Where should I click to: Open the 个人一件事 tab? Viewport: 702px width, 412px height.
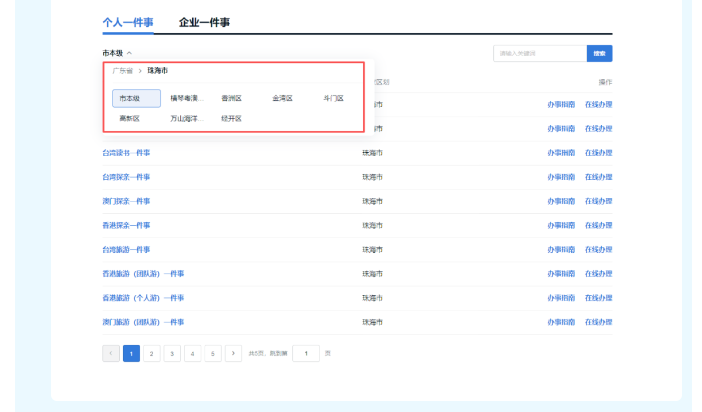[x=128, y=21]
